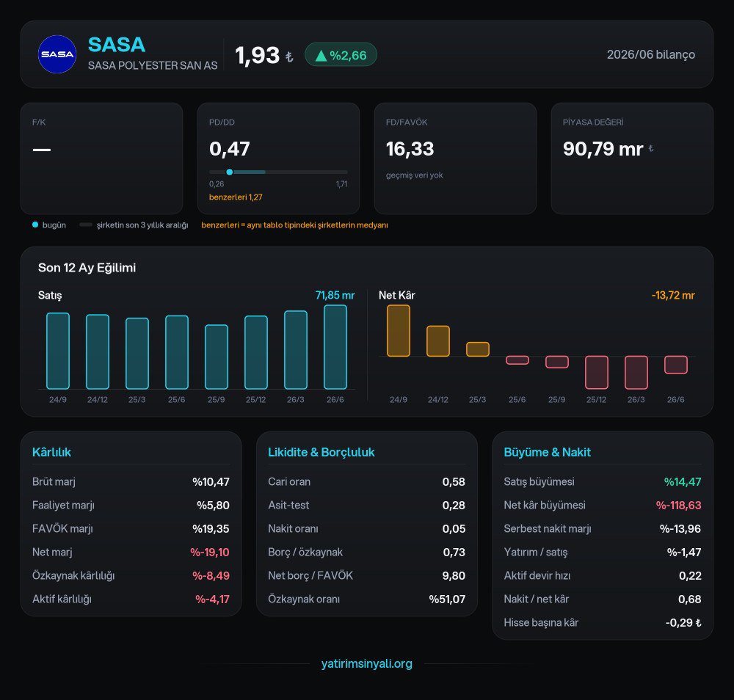Open the yatirimsinyali.org link
Viewport: 734px width, 700px height.
366,663
